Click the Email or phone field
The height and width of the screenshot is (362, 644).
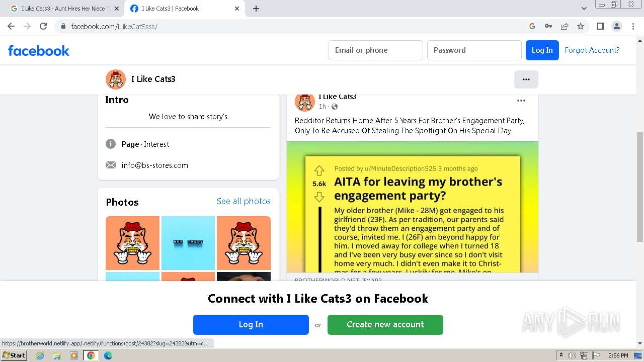coord(376,50)
